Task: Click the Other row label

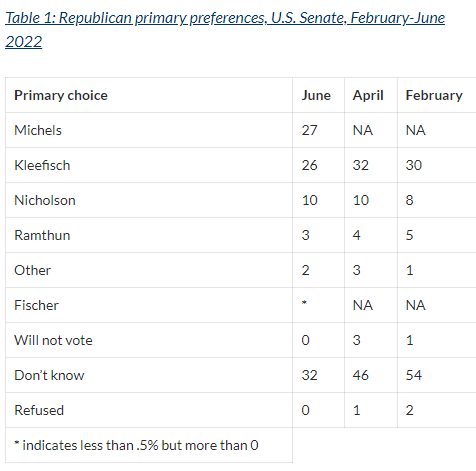Action: (x=33, y=270)
